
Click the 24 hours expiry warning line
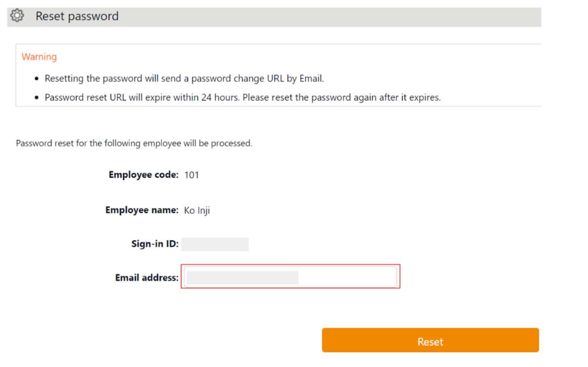(x=243, y=97)
